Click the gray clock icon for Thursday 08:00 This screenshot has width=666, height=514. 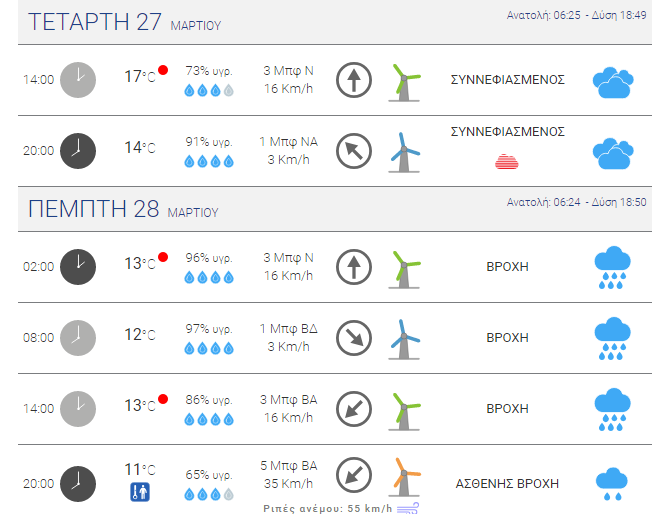(x=78, y=338)
